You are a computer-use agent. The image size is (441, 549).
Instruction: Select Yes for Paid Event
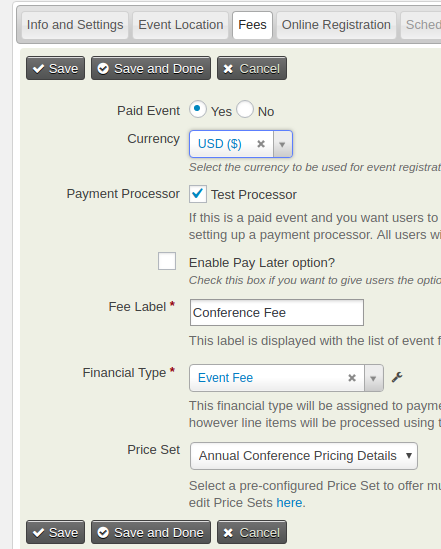point(198,109)
